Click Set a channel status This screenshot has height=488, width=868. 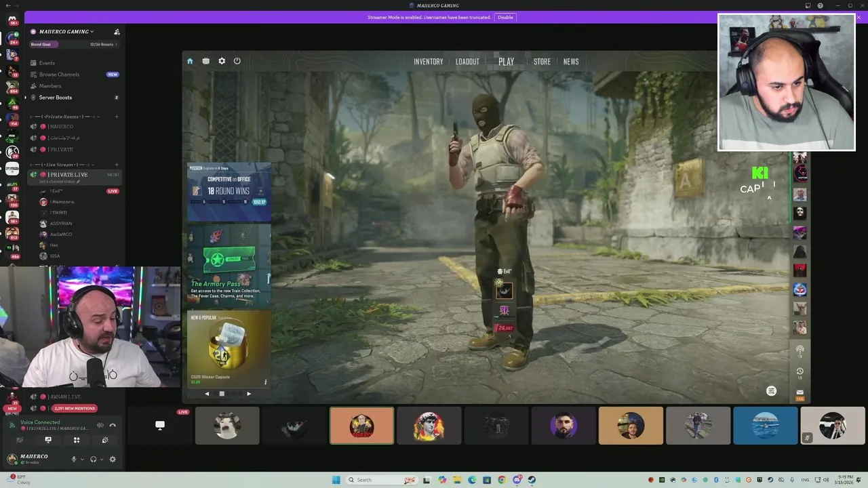pos(60,182)
